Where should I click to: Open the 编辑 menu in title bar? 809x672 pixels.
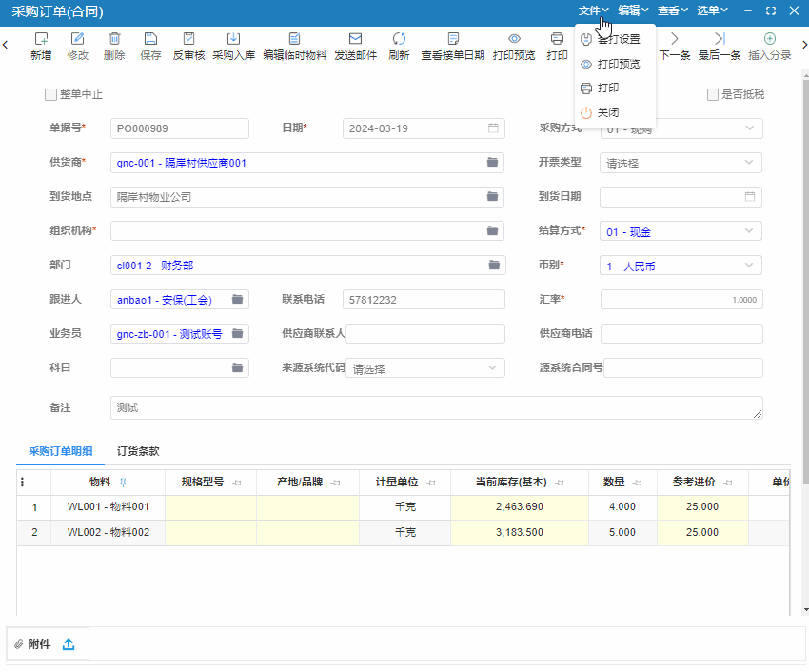(633, 11)
